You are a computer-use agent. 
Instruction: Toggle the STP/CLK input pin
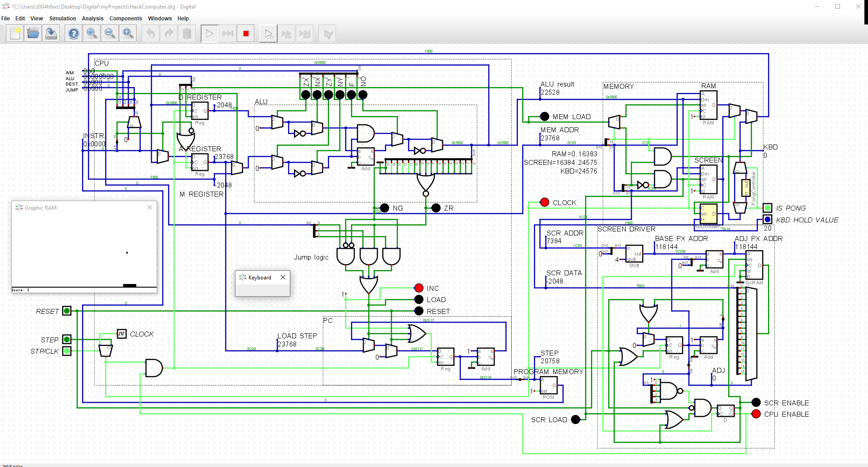tap(67, 351)
